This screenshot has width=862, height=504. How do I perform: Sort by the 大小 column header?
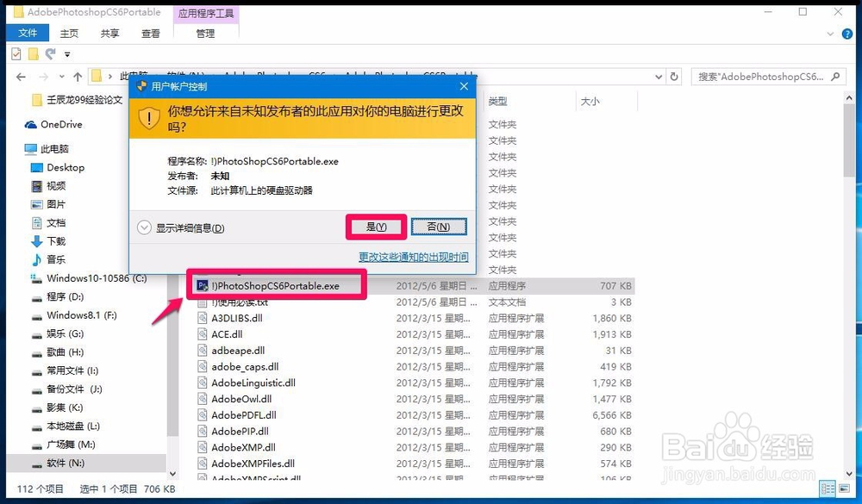590,101
